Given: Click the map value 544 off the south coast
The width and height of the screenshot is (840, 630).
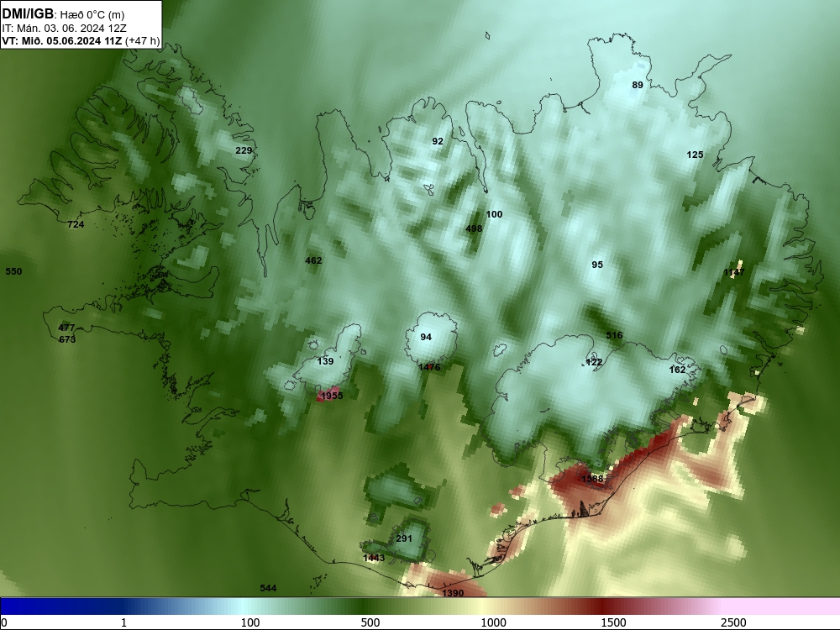Looking at the screenshot, I should [269, 588].
